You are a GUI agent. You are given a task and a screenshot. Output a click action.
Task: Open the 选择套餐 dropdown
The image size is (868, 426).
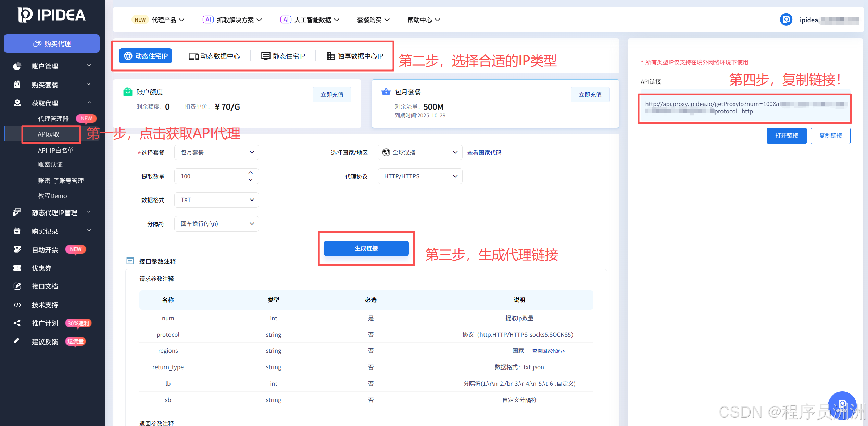(216, 152)
